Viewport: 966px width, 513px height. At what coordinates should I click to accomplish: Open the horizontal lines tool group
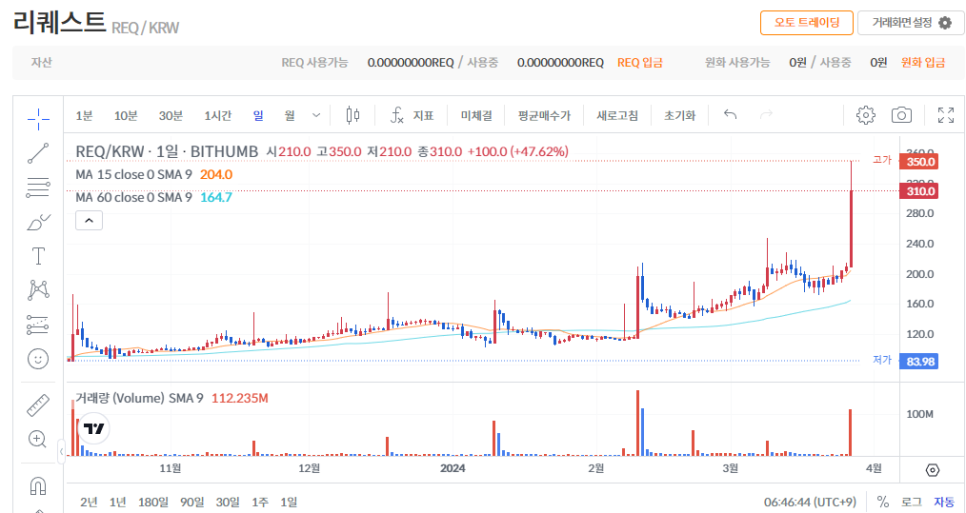coord(38,187)
